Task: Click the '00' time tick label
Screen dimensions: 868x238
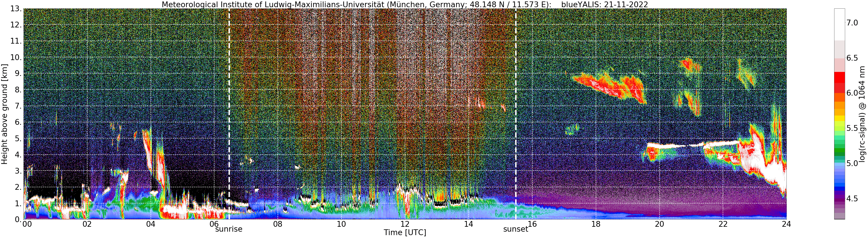Action: [27, 224]
